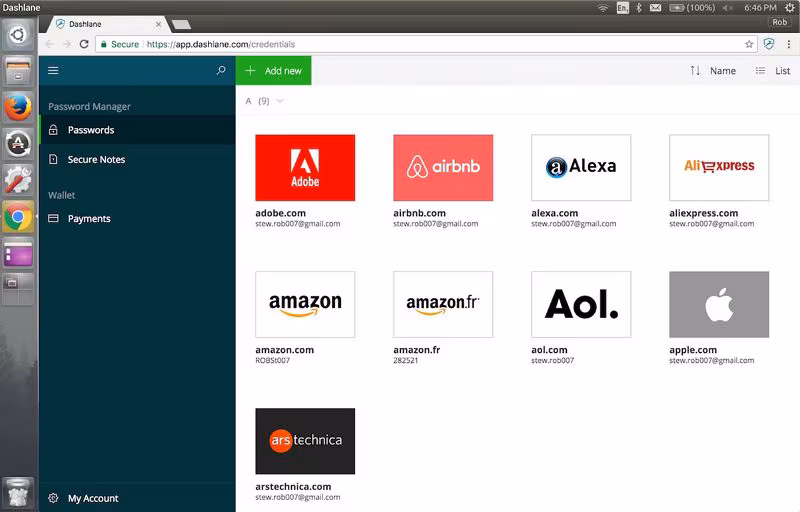The width and height of the screenshot is (800, 512).
Task: Open a new browser tab
Action: click(181, 24)
